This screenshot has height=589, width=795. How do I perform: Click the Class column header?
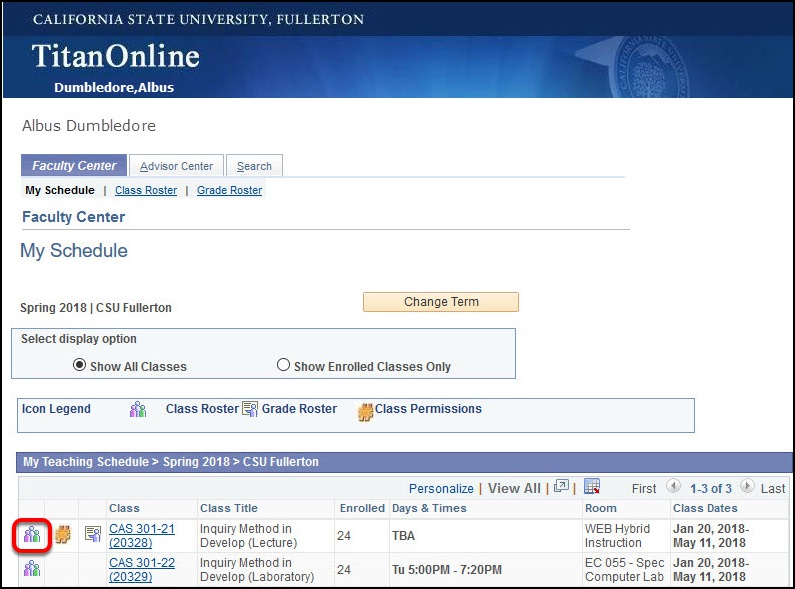click(124, 508)
